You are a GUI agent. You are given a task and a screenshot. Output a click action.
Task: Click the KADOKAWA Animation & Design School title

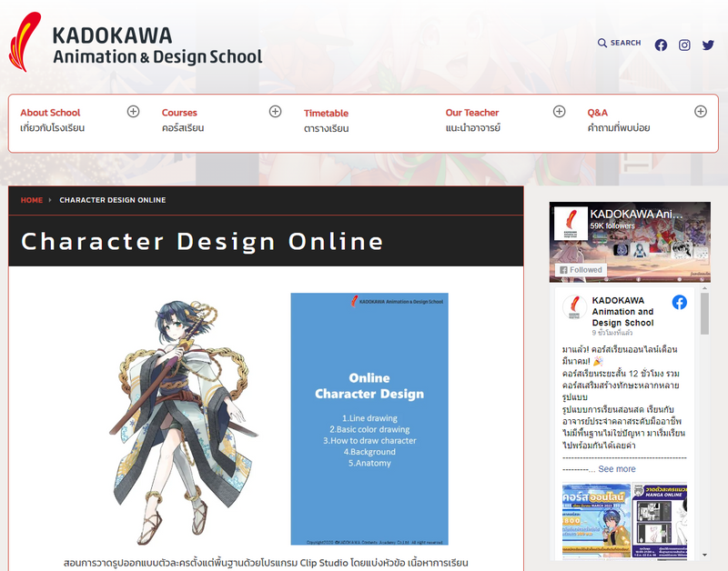click(157, 45)
